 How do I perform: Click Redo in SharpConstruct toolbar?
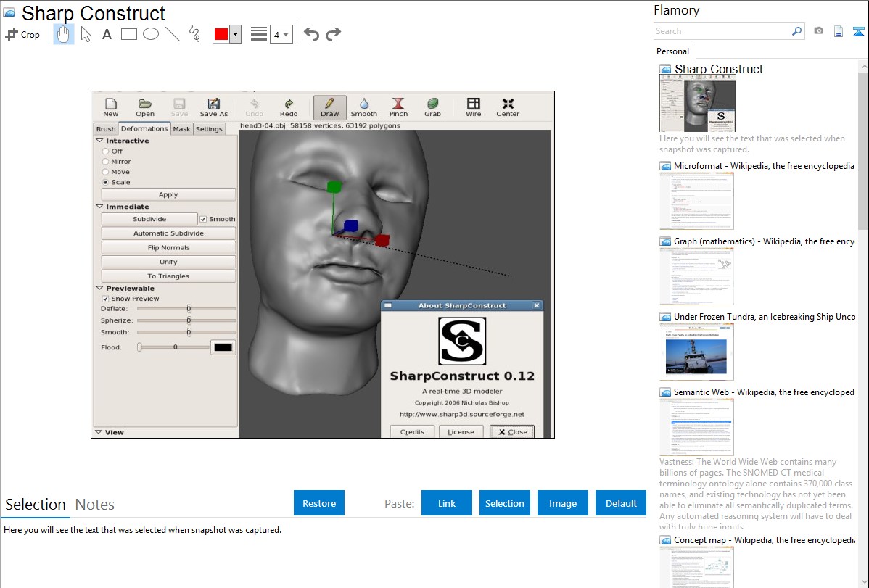click(x=289, y=107)
